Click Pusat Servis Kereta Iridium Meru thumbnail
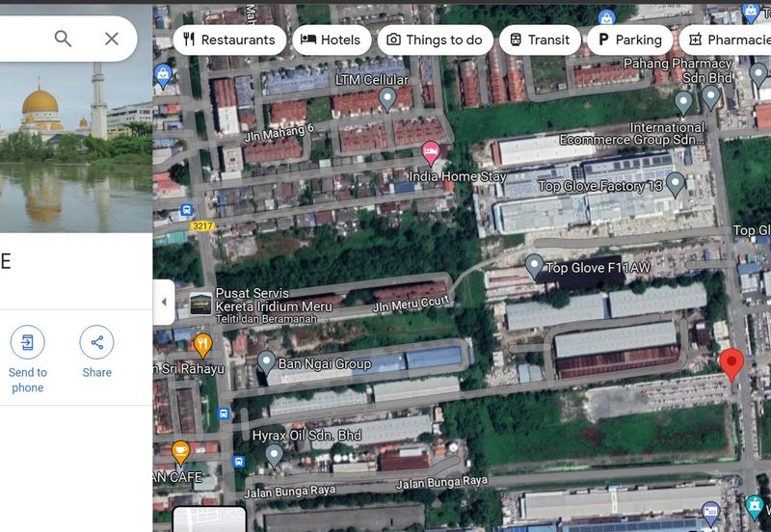The width and height of the screenshot is (771, 532). coord(200,304)
